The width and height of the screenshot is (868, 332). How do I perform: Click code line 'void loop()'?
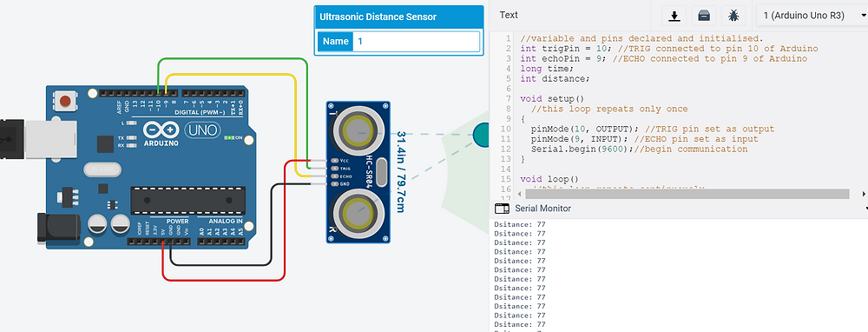[549, 179]
